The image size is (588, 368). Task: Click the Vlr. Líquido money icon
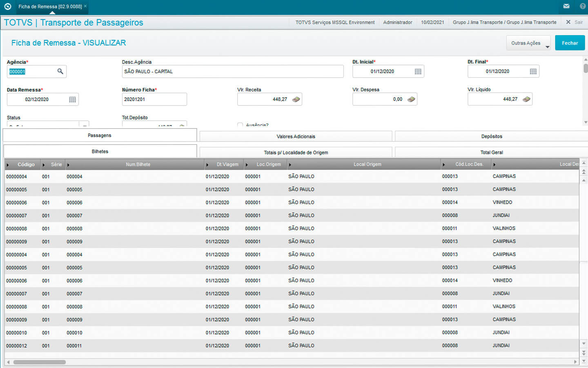point(526,99)
